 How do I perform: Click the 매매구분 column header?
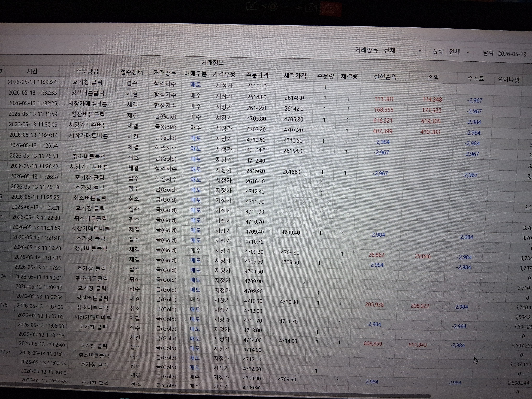tap(196, 74)
